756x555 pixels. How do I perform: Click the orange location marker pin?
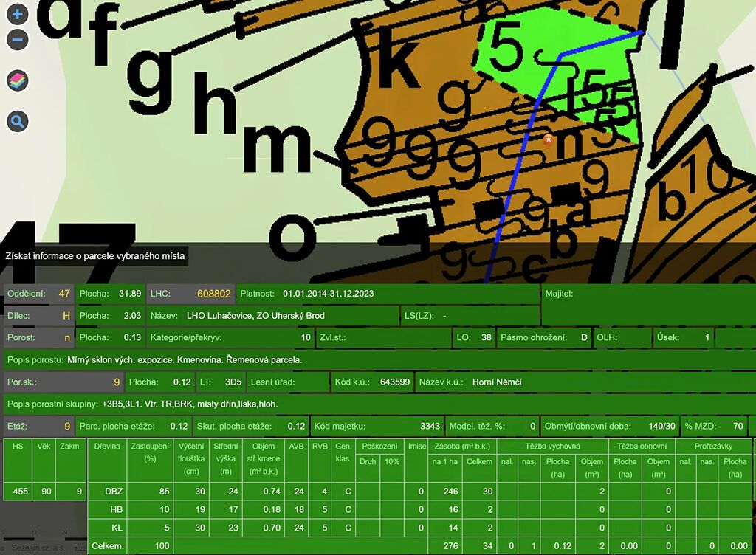[x=548, y=139]
